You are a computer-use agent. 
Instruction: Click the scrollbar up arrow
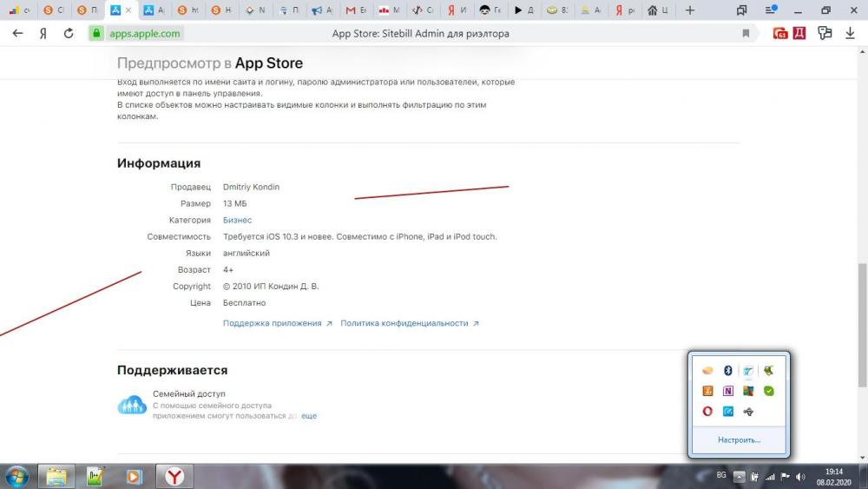862,52
